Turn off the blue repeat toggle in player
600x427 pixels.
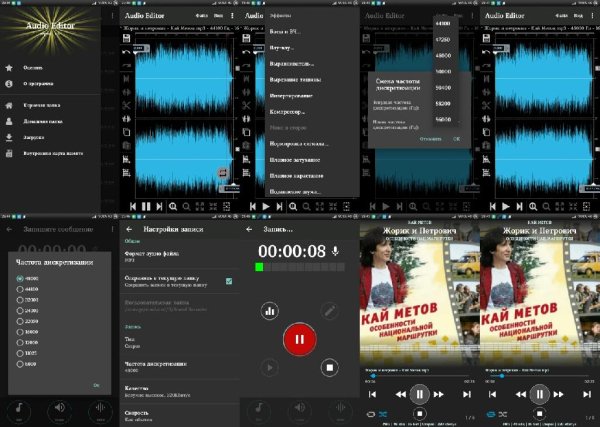point(491,414)
